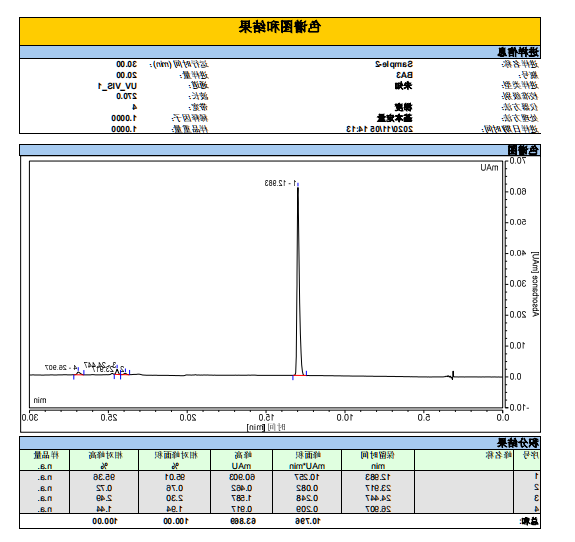Click retention time cell 26.907 in table

tap(378, 509)
